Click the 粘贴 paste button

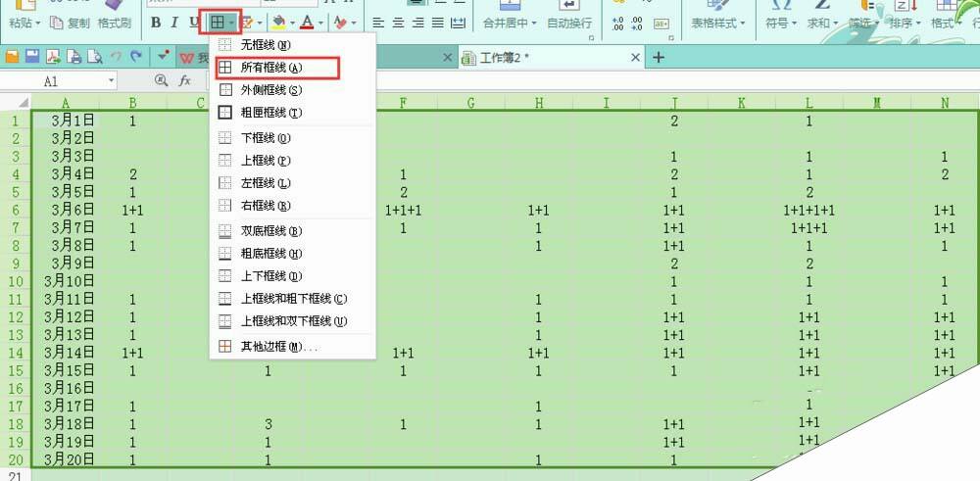coord(24,24)
